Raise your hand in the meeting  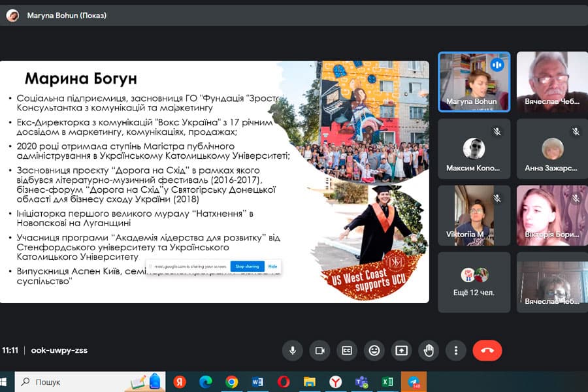click(429, 350)
